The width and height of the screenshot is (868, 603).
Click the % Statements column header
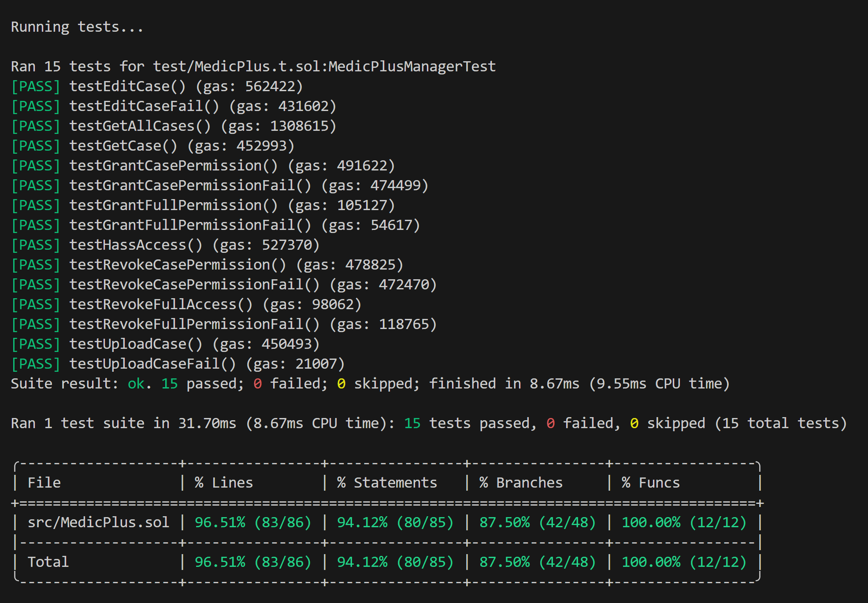(387, 483)
